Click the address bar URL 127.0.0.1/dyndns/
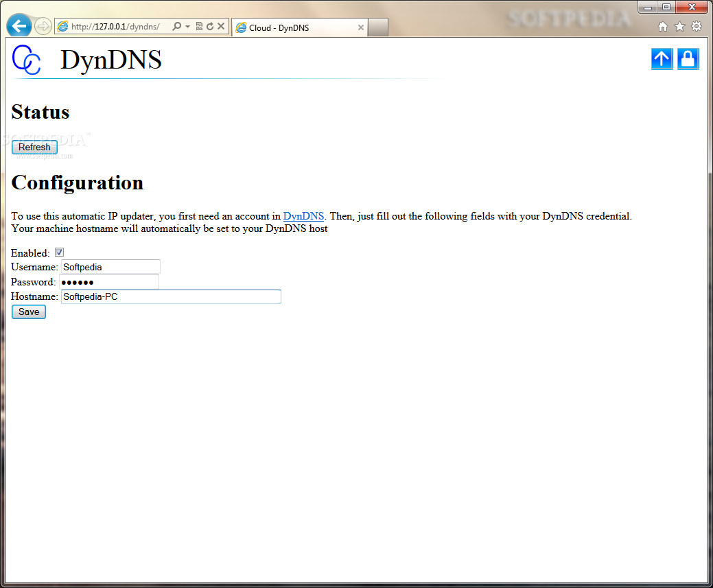713x588 pixels. (115, 26)
